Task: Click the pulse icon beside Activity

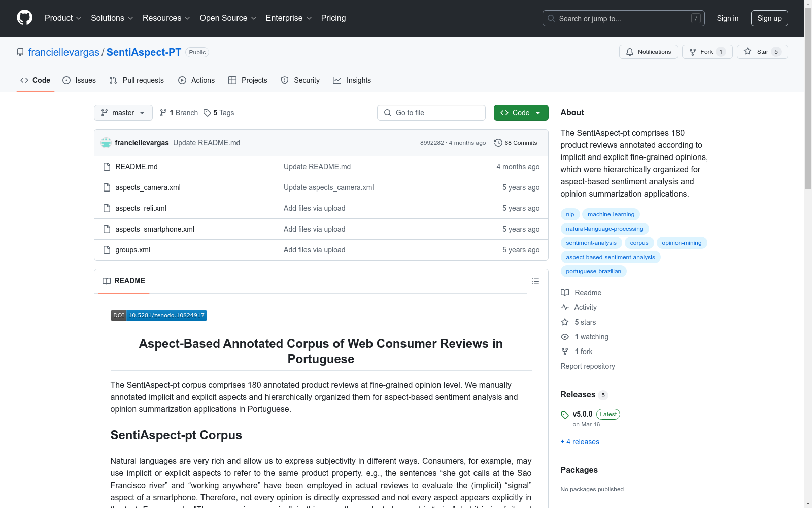Action: [565, 307]
